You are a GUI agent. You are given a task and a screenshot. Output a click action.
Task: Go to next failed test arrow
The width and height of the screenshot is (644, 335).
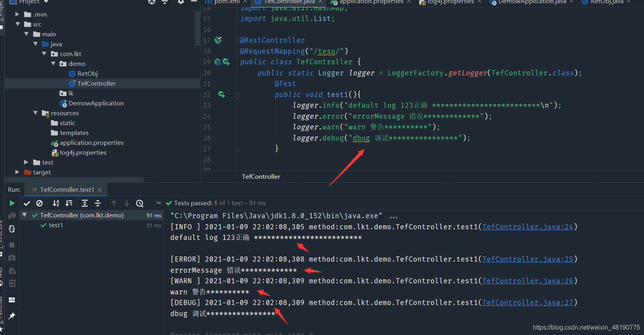click(x=127, y=203)
